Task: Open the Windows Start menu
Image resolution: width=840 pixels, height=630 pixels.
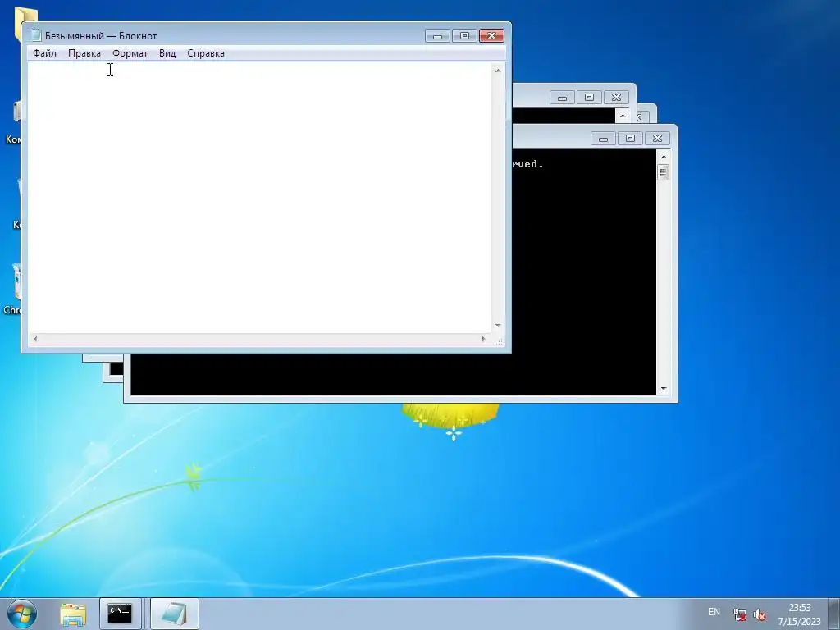Action: click(x=22, y=614)
